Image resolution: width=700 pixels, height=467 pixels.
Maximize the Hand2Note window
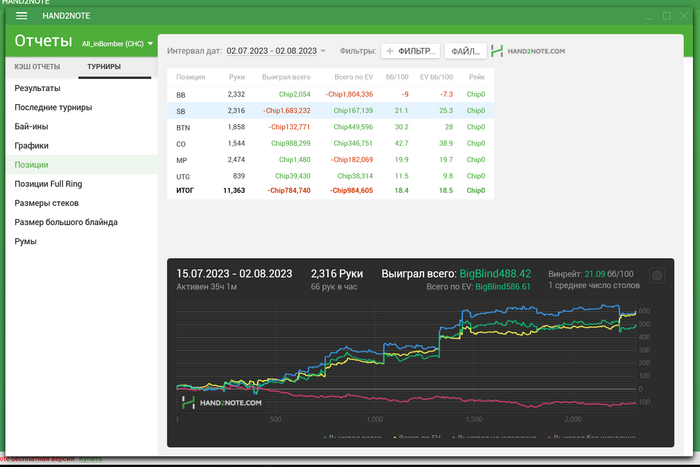[667, 16]
